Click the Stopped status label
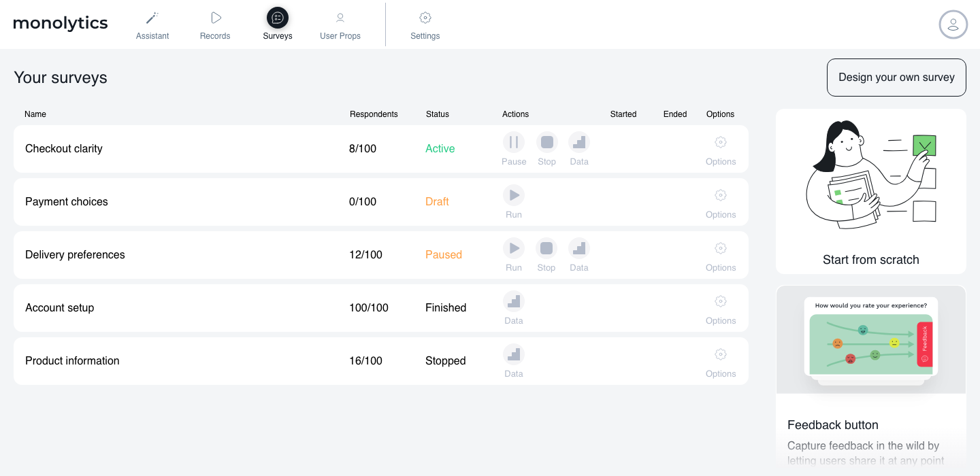 coord(446,360)
